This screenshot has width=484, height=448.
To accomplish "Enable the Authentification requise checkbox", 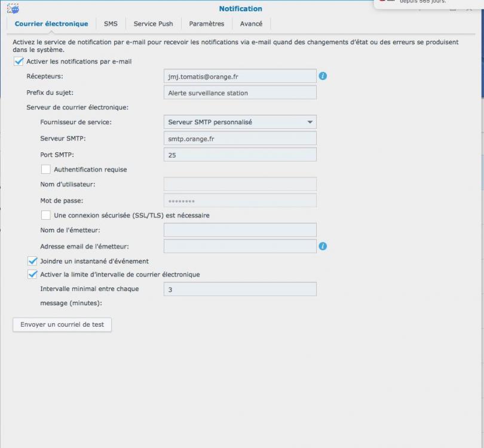I will click(46, 170).
